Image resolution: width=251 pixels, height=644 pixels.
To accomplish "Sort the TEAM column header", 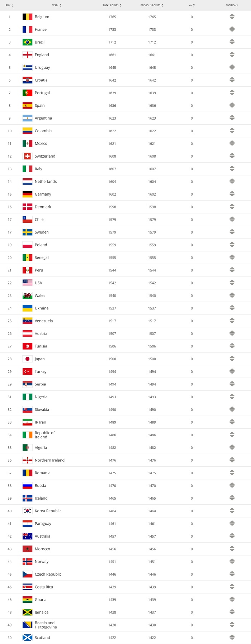I will tap(57, 5).
